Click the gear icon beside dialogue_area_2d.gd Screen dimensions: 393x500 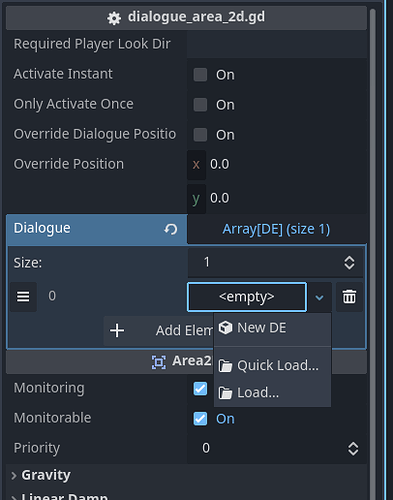[114, 18]
